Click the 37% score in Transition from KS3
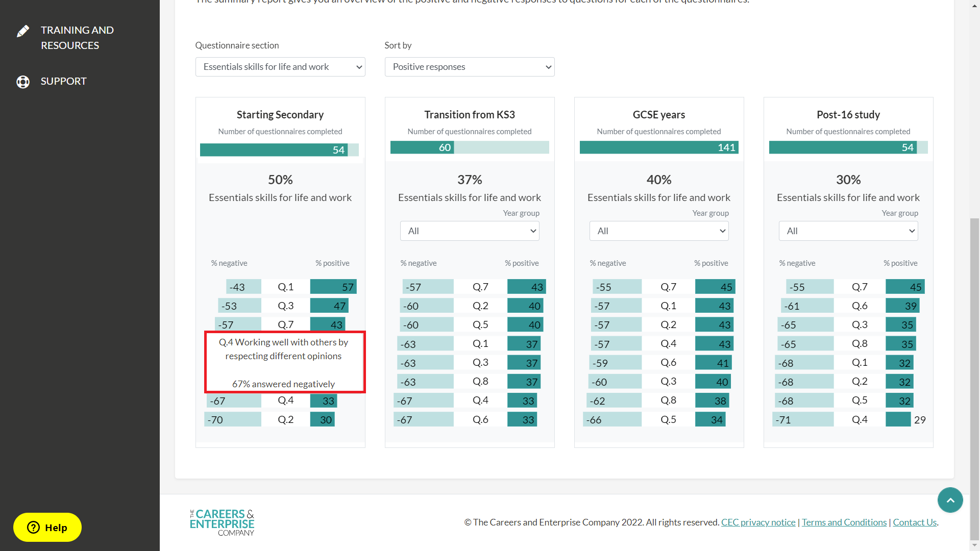Image resolution: width=980 pixels, height=551 pixels. tap(470, 180)
